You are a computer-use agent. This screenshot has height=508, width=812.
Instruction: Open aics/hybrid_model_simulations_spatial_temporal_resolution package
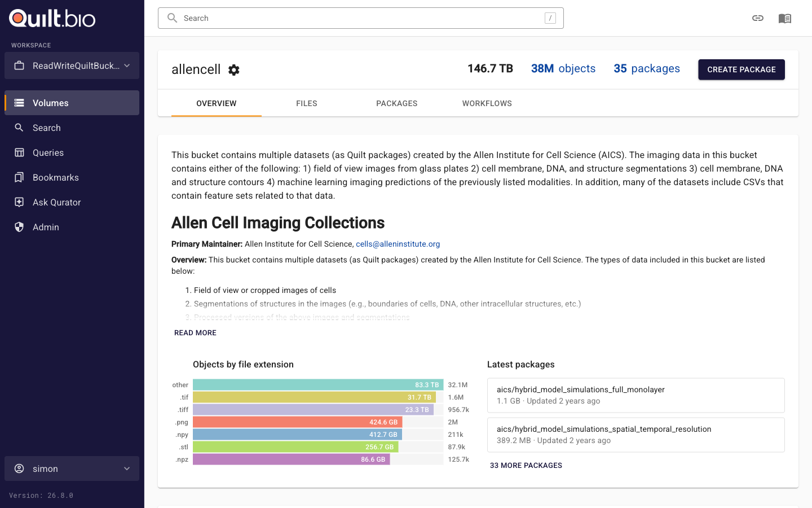tap(636, 435)
